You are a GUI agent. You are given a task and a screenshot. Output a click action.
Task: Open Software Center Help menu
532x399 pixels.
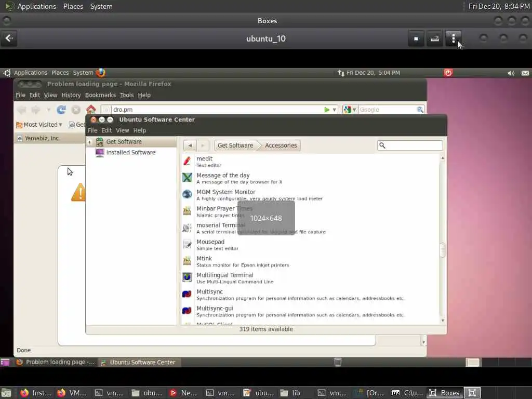[x=139, y=130]
